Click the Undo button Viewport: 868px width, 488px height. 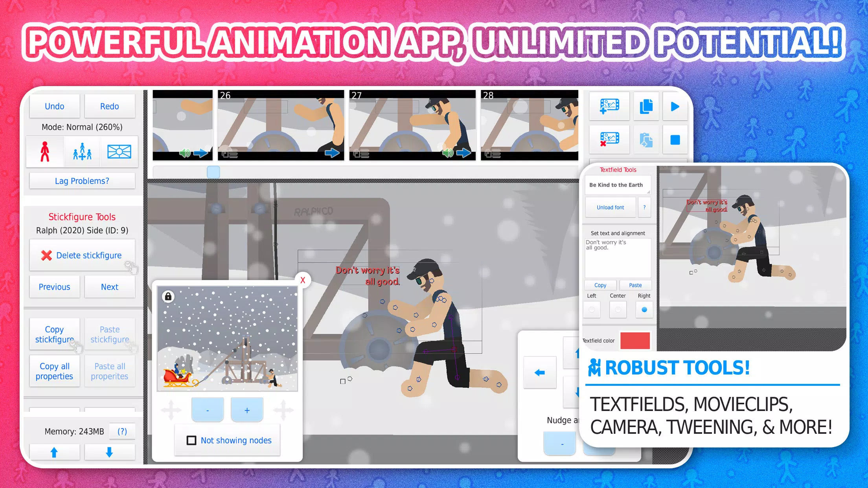(55, 106)
